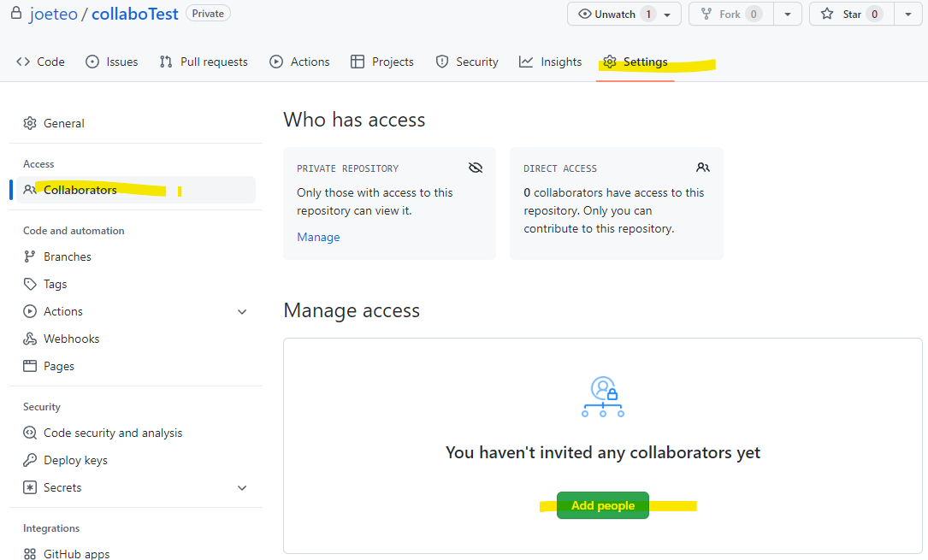Click the Pull requests branch icon
This screenshot has width=928, height=560.
point(166,62)
